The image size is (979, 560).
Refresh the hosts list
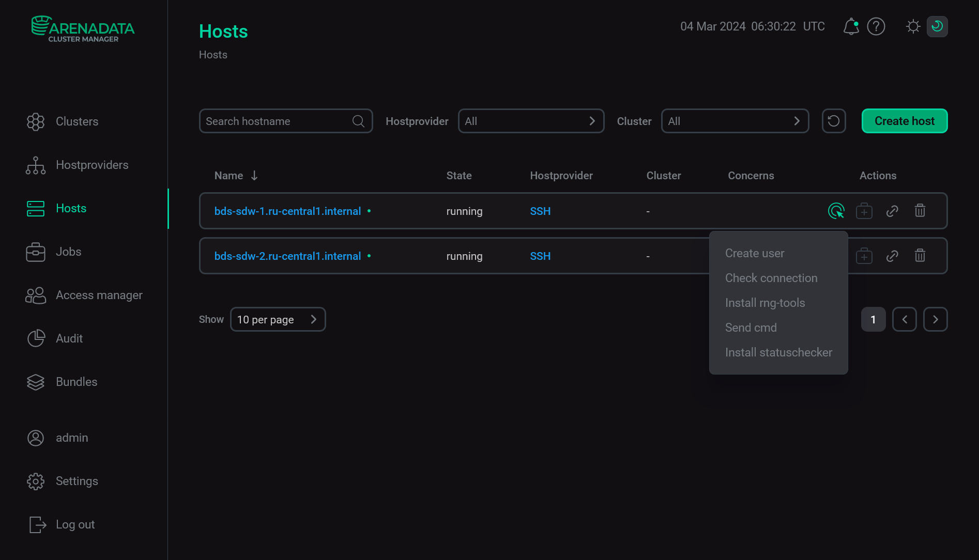click(834, 120)
